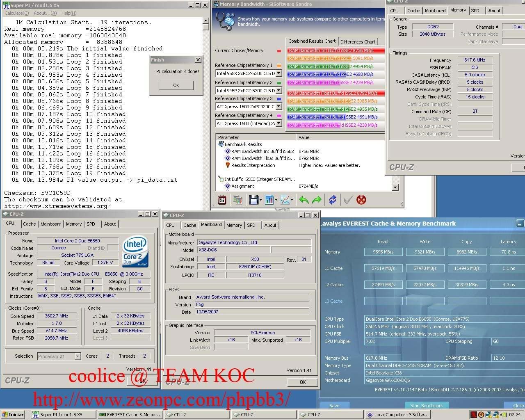Switch to Super PI taskbar button

tap(63, 415)
